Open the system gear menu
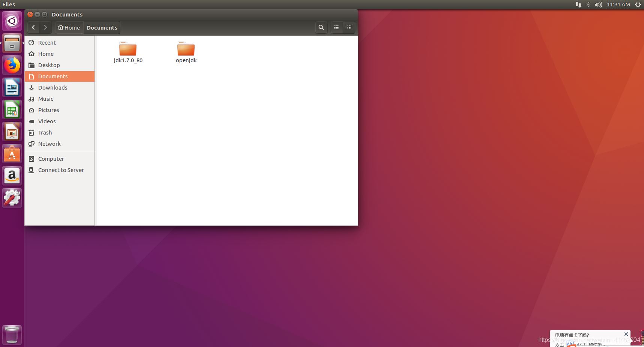Screen dimensions: 644x347 pyautogui.click(x=638, y=4)
